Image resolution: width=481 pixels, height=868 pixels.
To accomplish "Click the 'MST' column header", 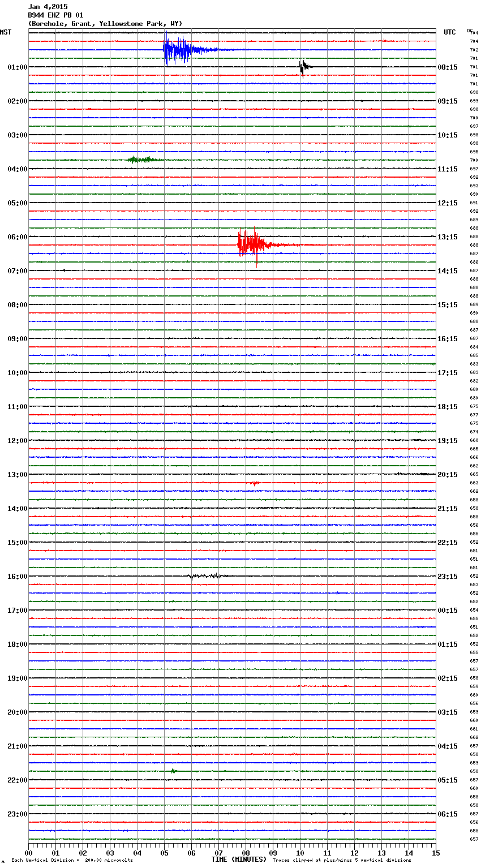I will (x=6, y=32).
